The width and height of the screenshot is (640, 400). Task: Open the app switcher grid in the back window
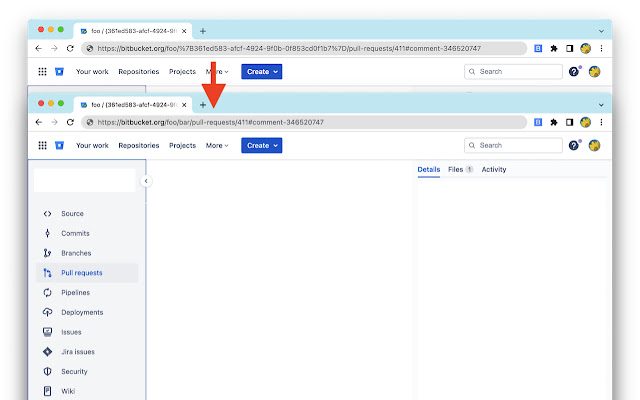click(x=42, y=71)
